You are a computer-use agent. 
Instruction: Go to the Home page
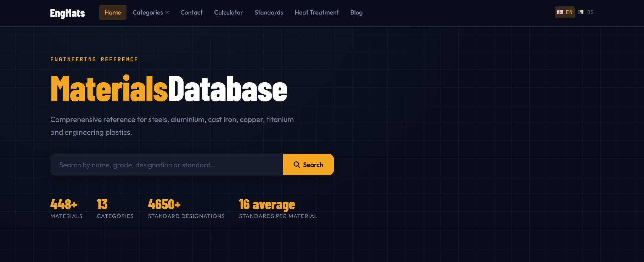113,12
